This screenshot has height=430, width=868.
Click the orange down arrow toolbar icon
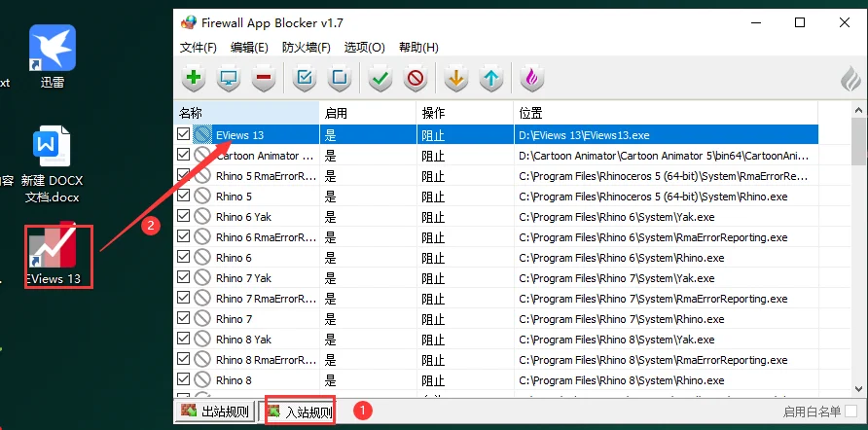tap(455, 78)
